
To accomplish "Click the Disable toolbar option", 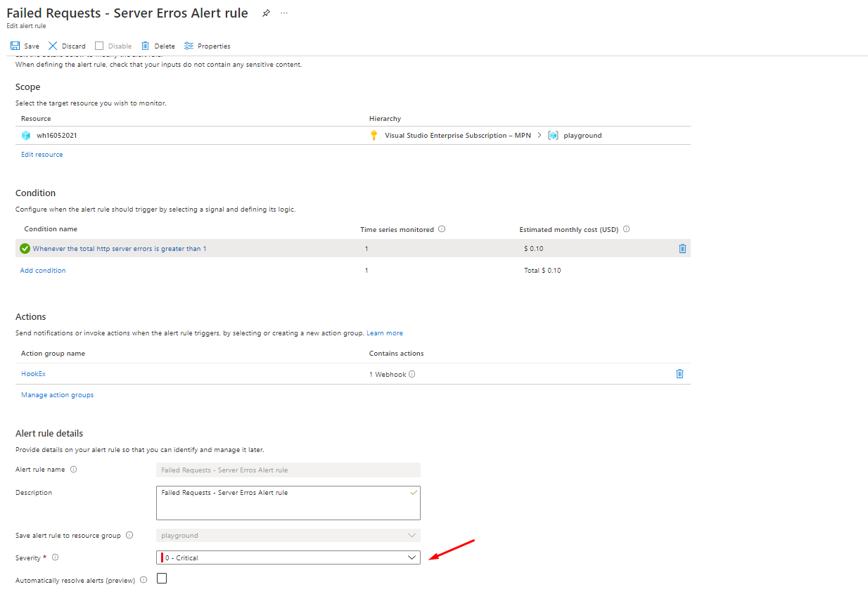I will click(x=113, y=46).
